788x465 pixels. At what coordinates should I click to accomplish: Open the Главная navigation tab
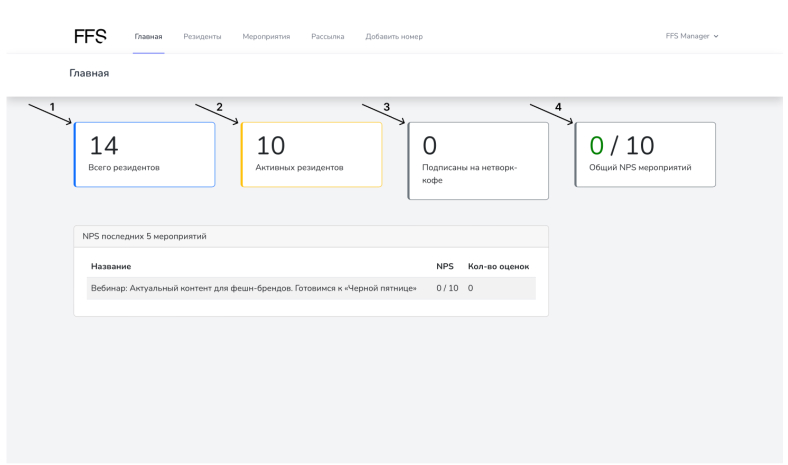tap(148, 37)
